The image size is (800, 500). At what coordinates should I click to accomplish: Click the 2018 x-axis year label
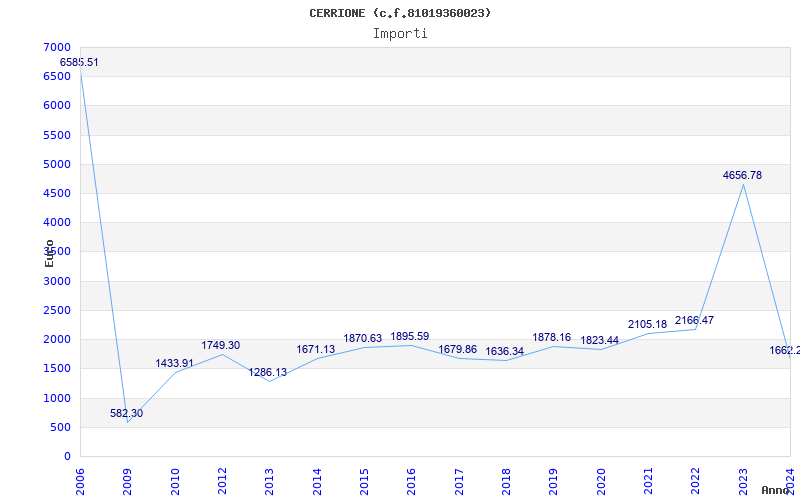[x=506, y=482]
